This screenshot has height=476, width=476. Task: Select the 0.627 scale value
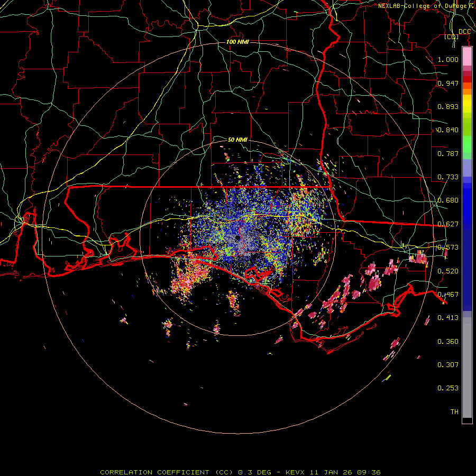click(448, 224)
